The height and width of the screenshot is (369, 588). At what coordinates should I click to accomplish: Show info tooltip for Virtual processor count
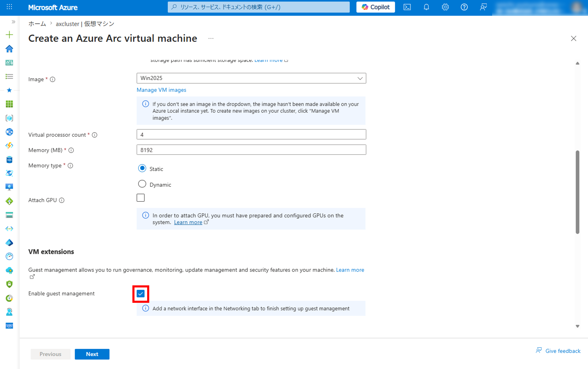94,135
